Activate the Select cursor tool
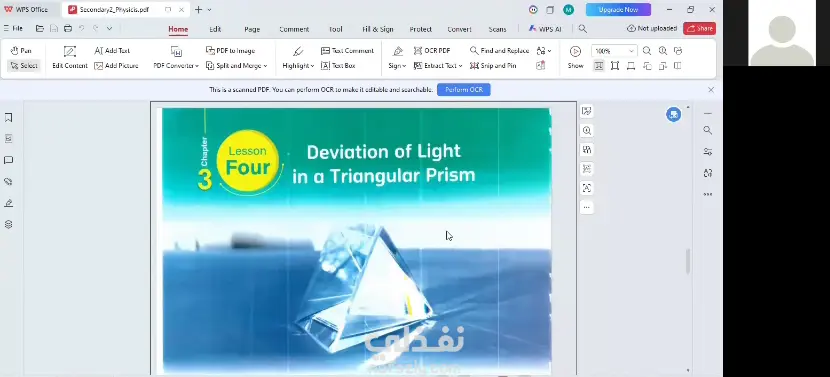Viewport: 830px width, 377px height. [24, 66]
